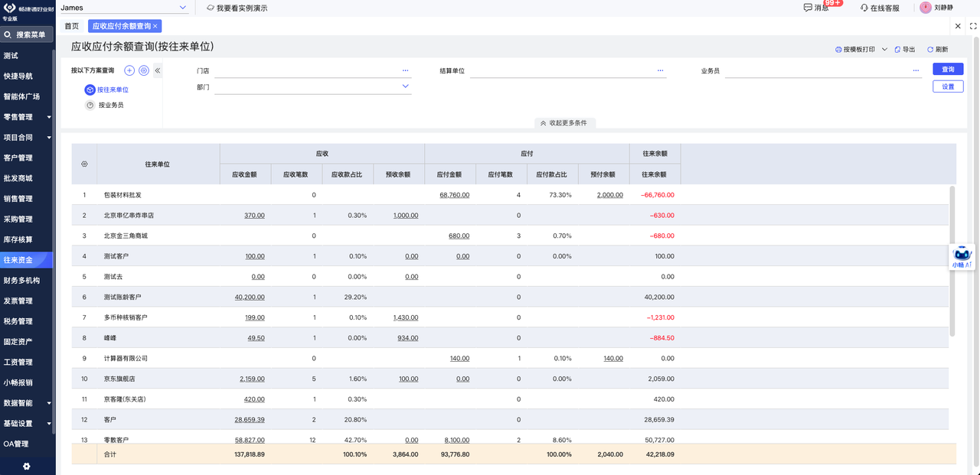
Task: Open the print template dropdown arrow
Action: (884, 49)
